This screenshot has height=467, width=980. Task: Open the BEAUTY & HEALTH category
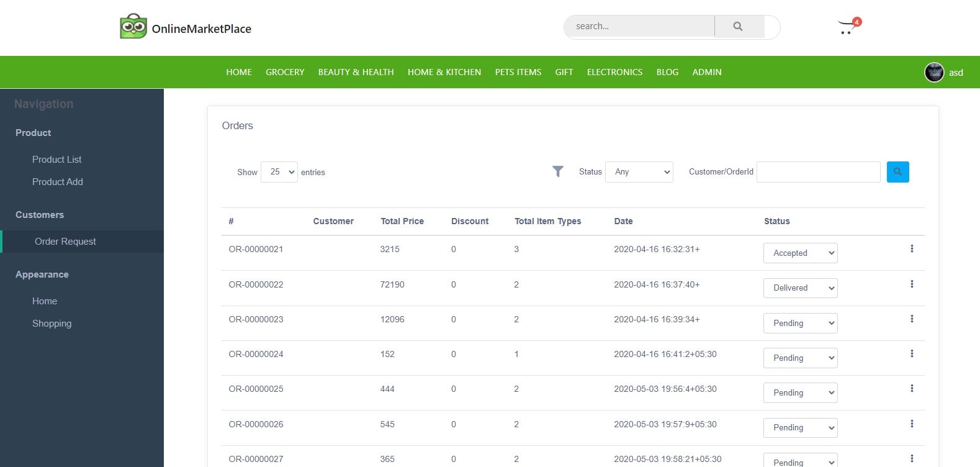(356, 72)
